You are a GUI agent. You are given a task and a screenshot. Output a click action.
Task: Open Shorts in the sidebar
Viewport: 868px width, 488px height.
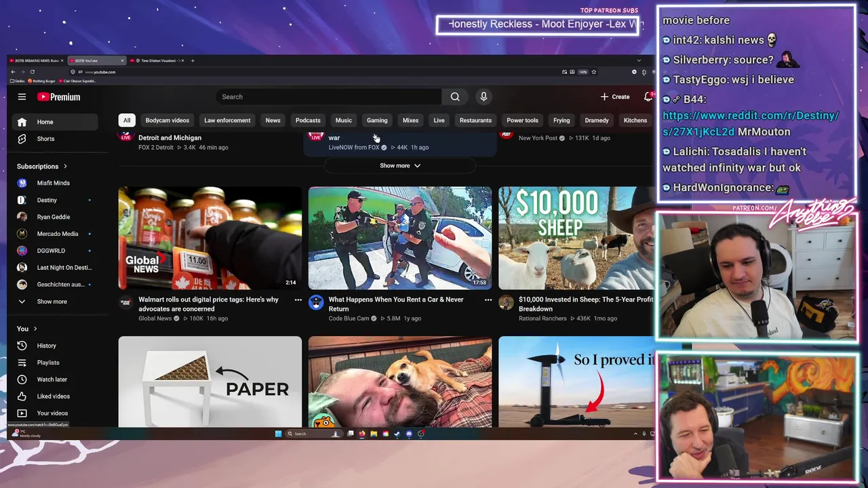pos(56,139)
